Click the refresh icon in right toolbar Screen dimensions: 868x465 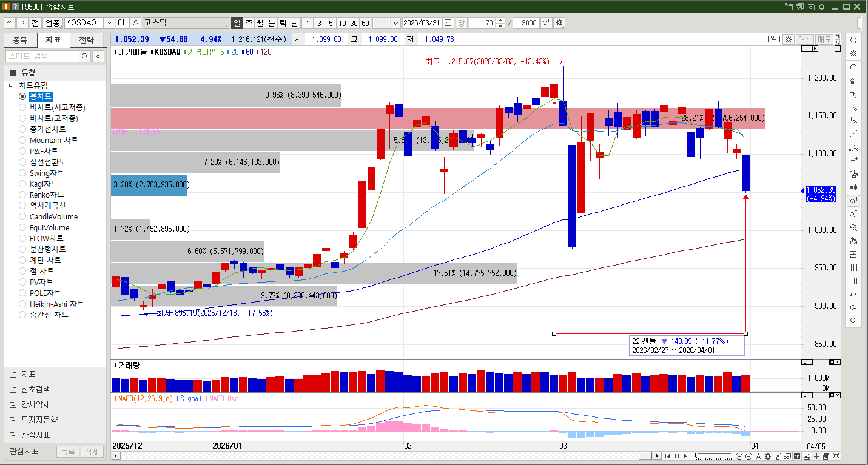pyautogui.click(x=853, y=39)
